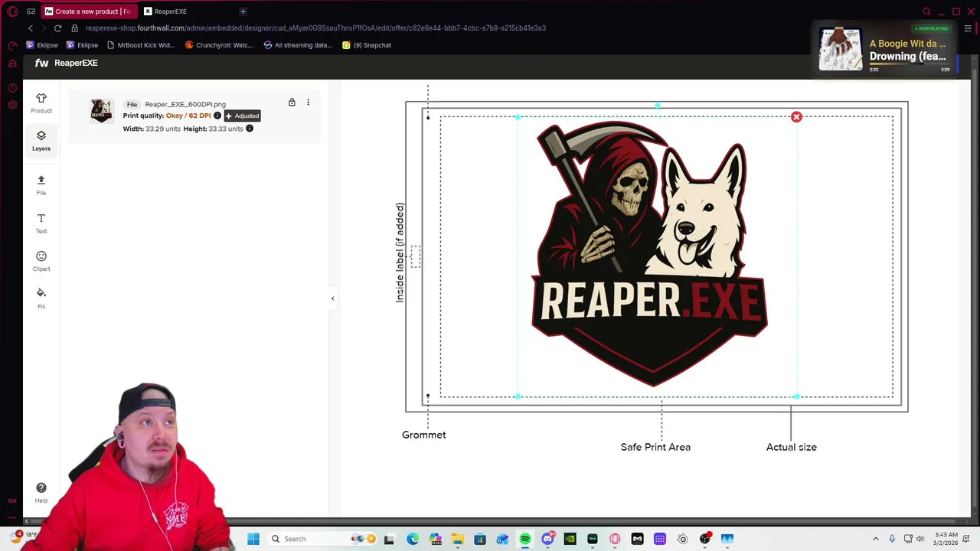Open the Clipart library
The image size is (980, 551).
(x=41, y=261)
